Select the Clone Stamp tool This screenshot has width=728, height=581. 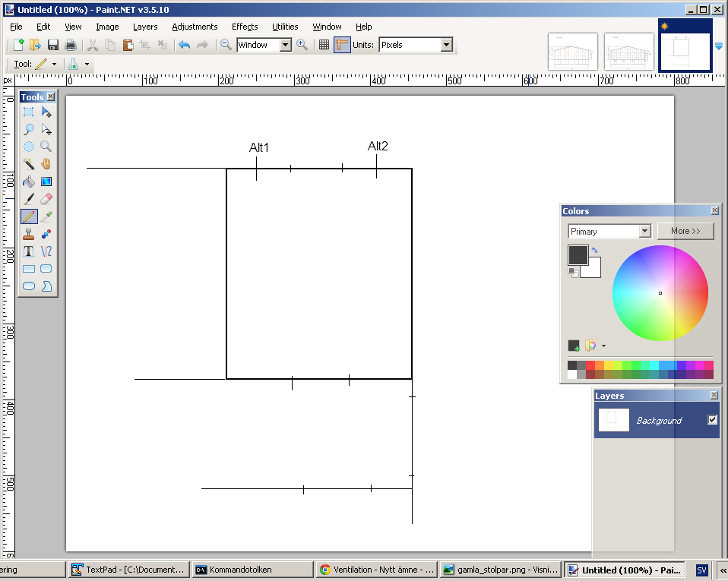pyautogui.click(x=29, y=234)
